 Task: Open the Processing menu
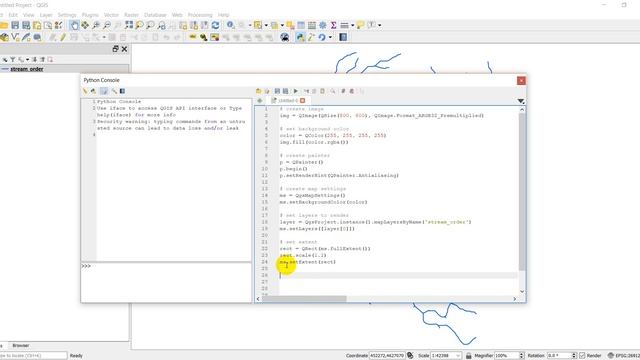pyautogui.click(x=200, y=15)
